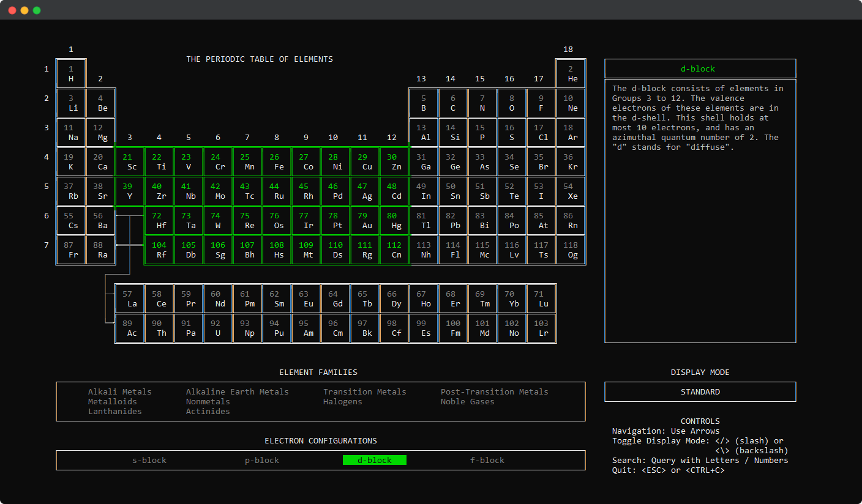This screenshot has height=504, width=862.
Task: Highlight the Alkali Metals family
Action: (120, 391)
